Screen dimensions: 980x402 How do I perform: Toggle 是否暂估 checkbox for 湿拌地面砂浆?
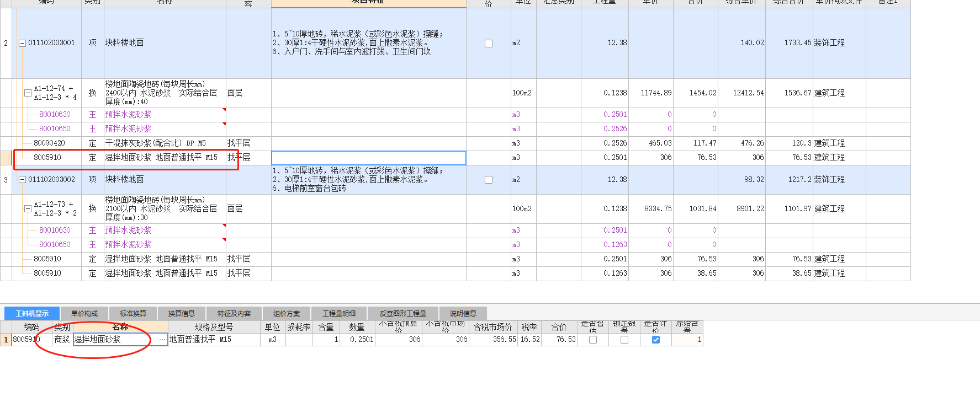point(593,340)
